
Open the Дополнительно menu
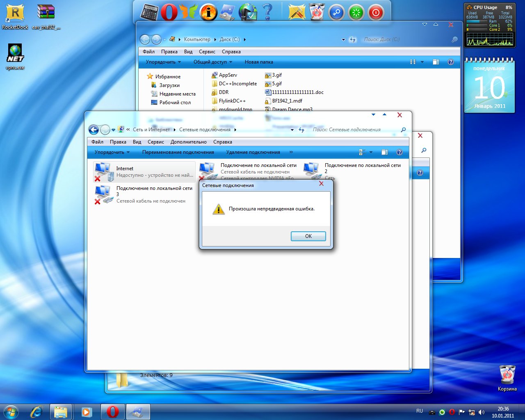pyautogui.click(x=188, y=142)
